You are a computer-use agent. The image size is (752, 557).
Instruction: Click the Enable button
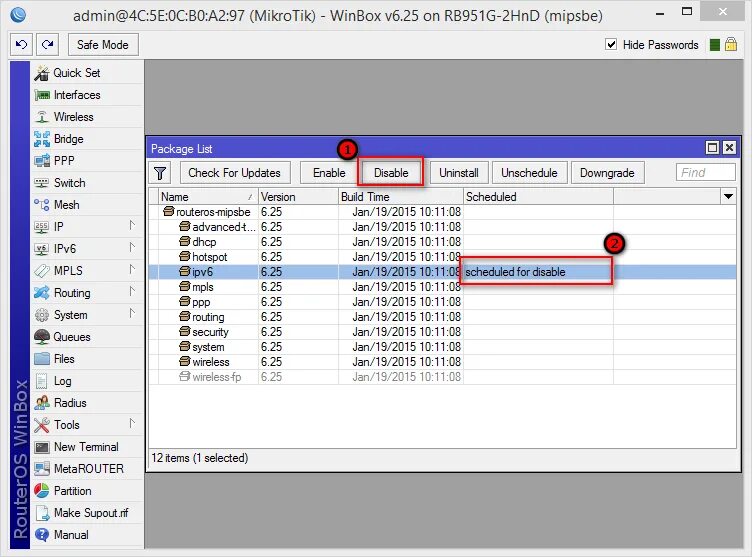pos(329,173)
